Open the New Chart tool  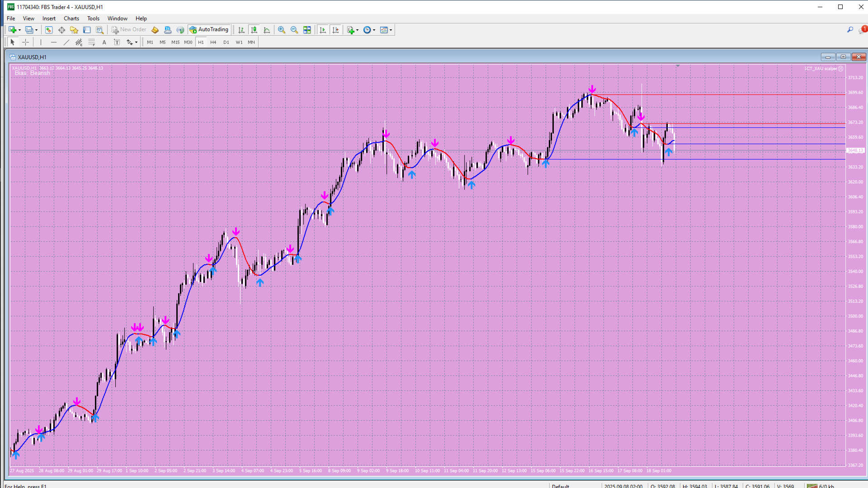click(12, 30)
